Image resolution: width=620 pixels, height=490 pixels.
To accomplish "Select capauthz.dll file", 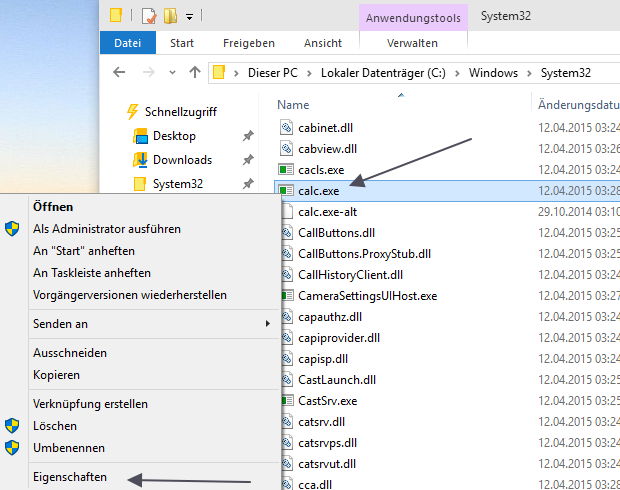I will (x=330, y=317).
